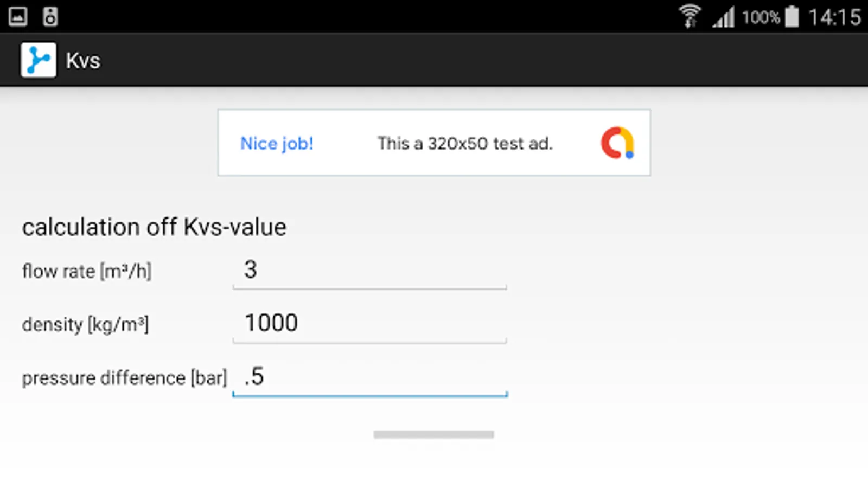This screenshot has height=488, width=868.
Task: Tap the 100% battery percentage text
Action: (761, 17)
